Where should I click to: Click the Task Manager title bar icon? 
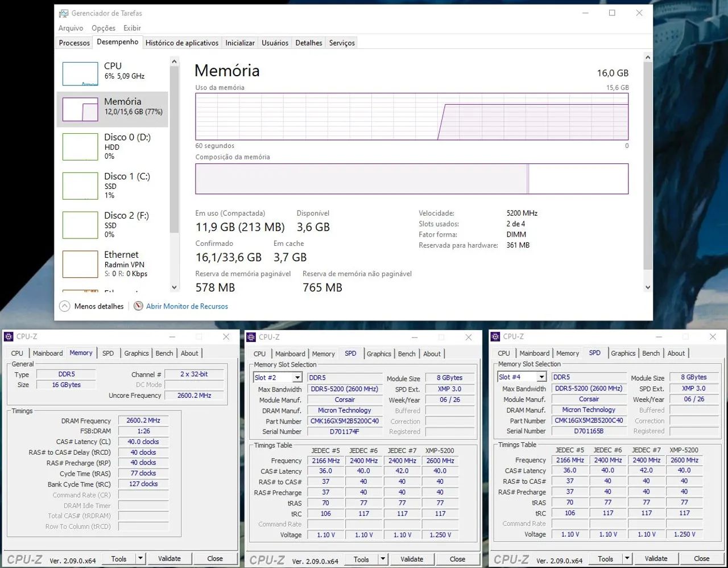pos(64,13)
